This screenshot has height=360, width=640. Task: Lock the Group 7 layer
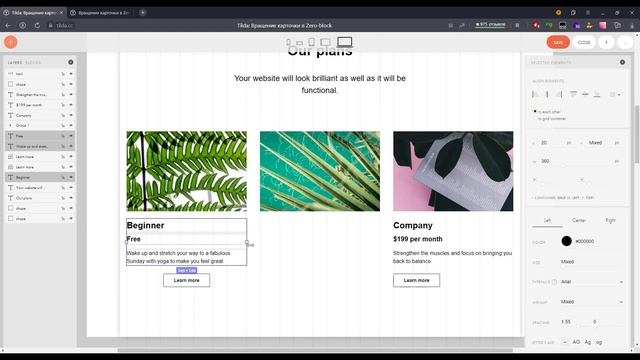(x=63, y=126)
